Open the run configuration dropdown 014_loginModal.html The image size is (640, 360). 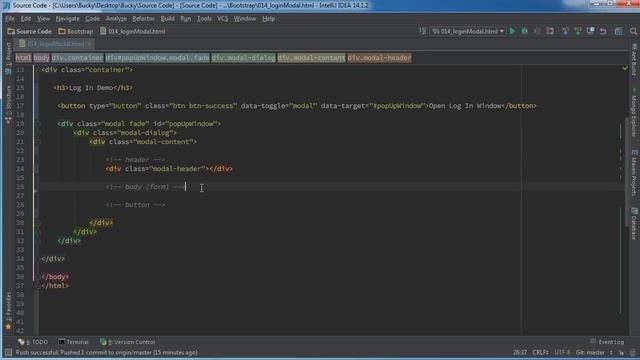467,31
